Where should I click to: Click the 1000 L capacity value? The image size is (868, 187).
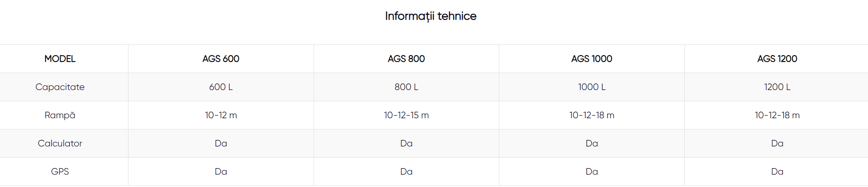point(591,87)
